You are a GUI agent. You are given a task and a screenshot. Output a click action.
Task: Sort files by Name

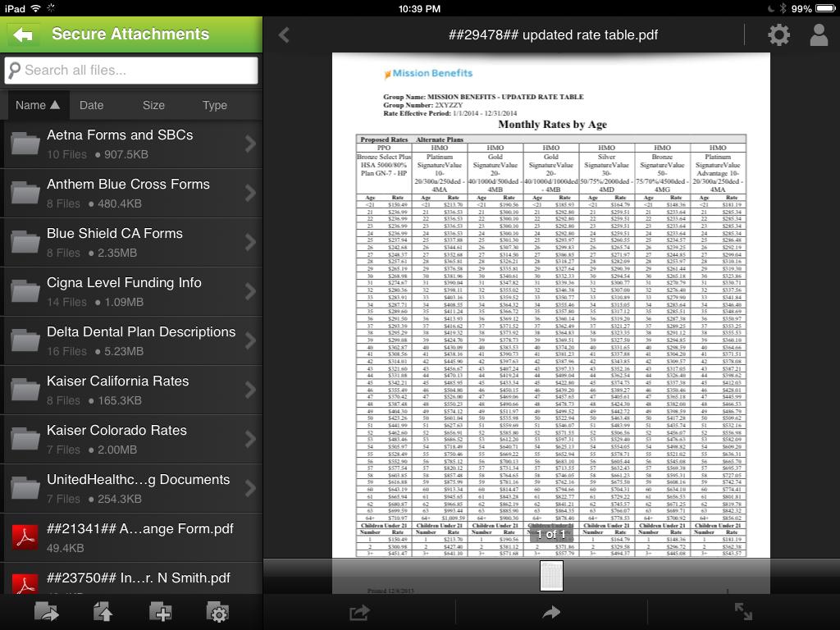pyautogui.click(x=37, y=105)
